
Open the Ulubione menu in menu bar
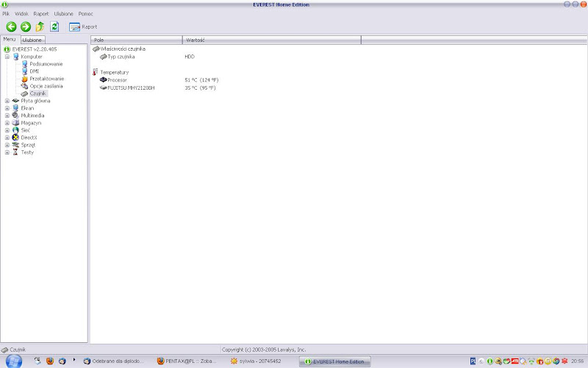tap(63, 13)
